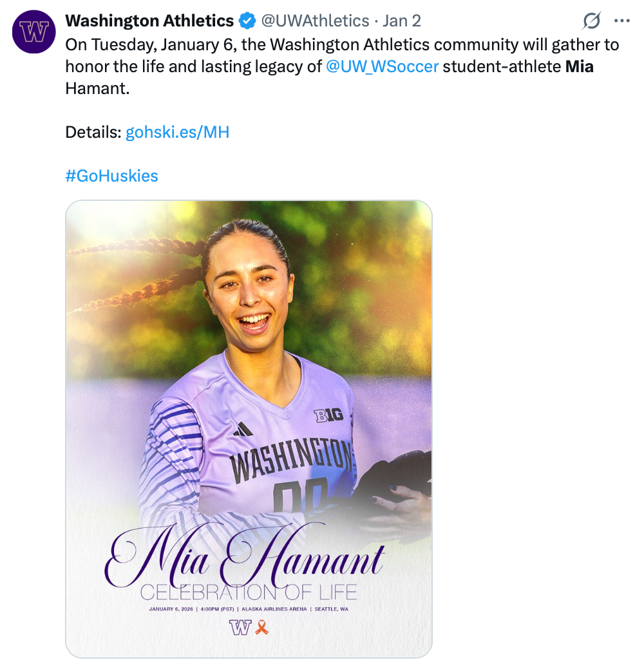The height and width of the screenshot is (667, 644).
Task: Click the Grok icon on the tweet
Action: (x=591, y=21)
